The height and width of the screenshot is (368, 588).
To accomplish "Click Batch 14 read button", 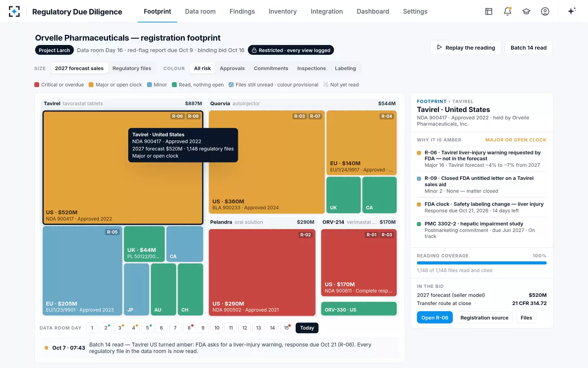I will click(x=529, y=47).
